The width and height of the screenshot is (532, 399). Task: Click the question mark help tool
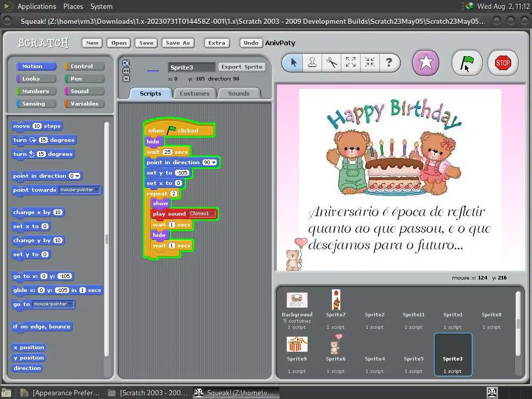pyautogui.click(x=389, y=62)
